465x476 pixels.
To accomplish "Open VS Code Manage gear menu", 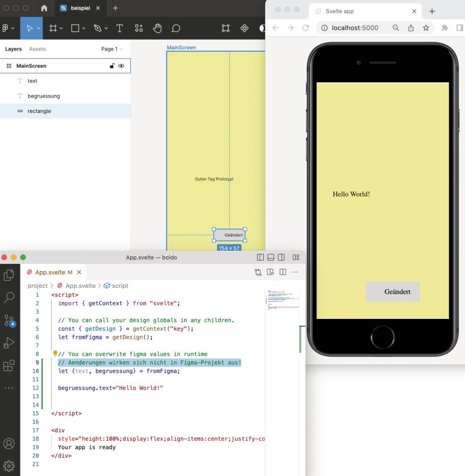I will coord(9,466).
